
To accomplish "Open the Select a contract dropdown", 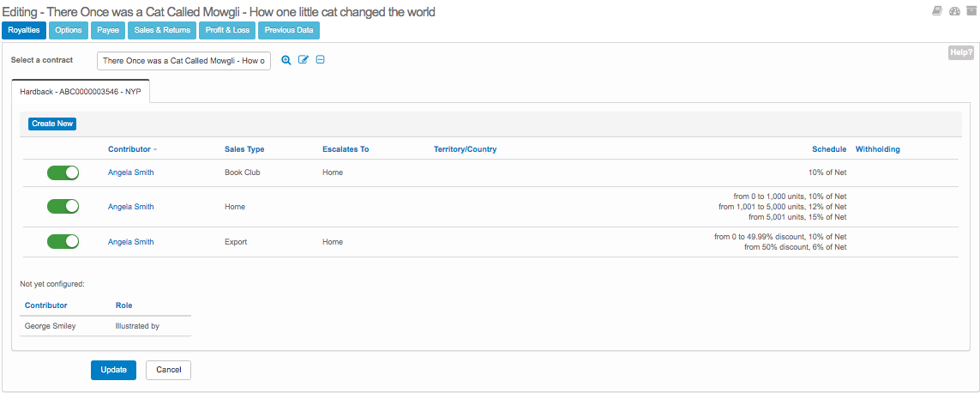I will [183, 61].
